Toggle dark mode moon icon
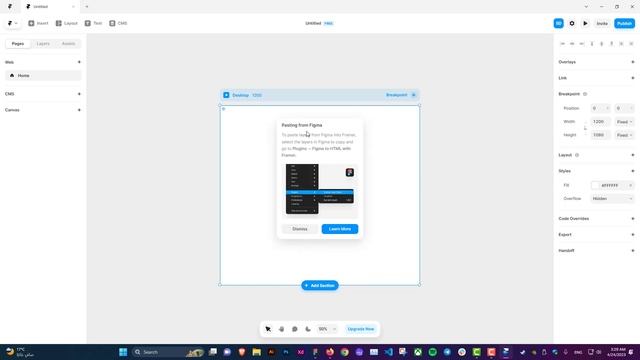This screenshot has height=360, width=640. coord(308,329)
